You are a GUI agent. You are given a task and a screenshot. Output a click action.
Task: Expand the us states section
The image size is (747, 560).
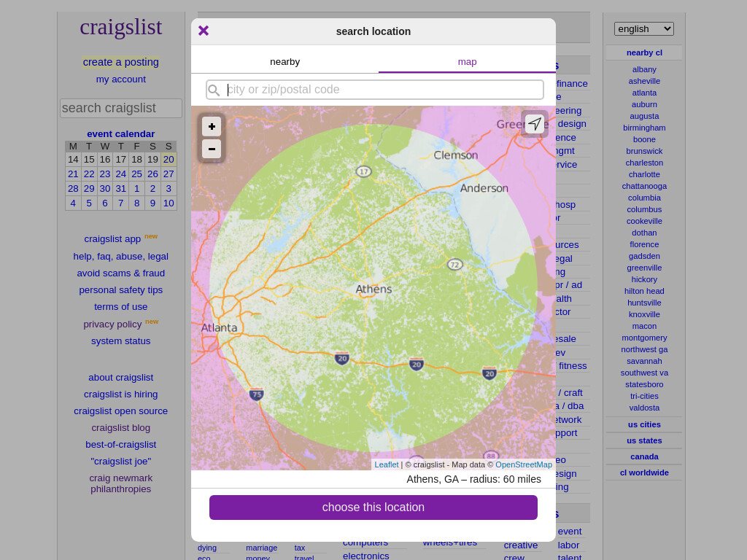[x=644, y=440]
